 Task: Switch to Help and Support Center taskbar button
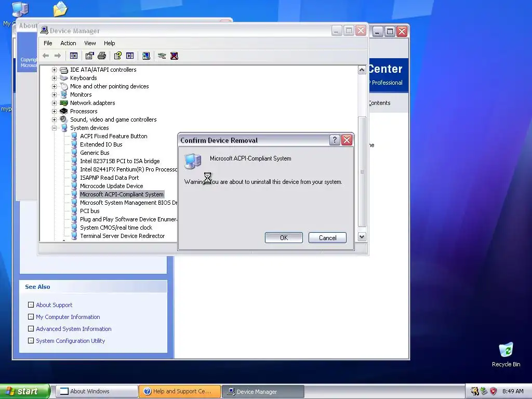179,391
